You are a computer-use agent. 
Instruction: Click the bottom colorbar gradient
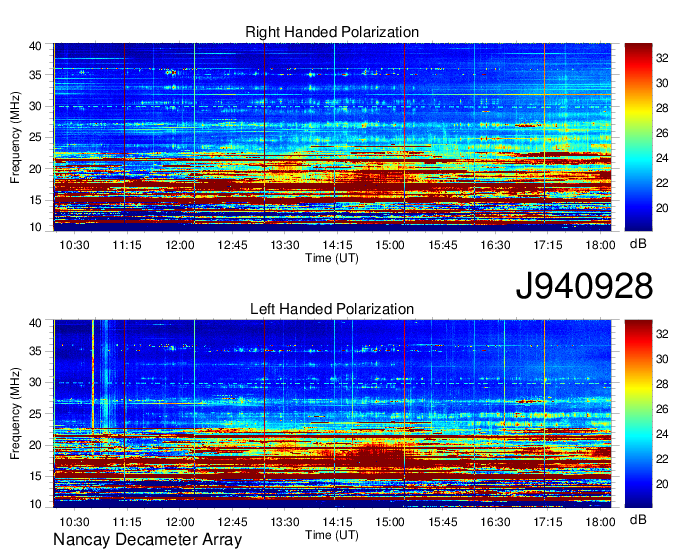638,414
